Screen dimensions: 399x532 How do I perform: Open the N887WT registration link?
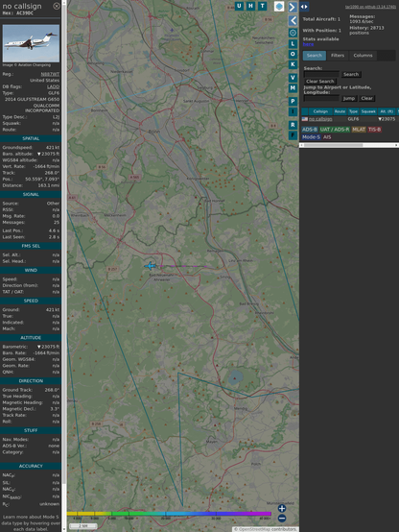(x=50, y=74)
